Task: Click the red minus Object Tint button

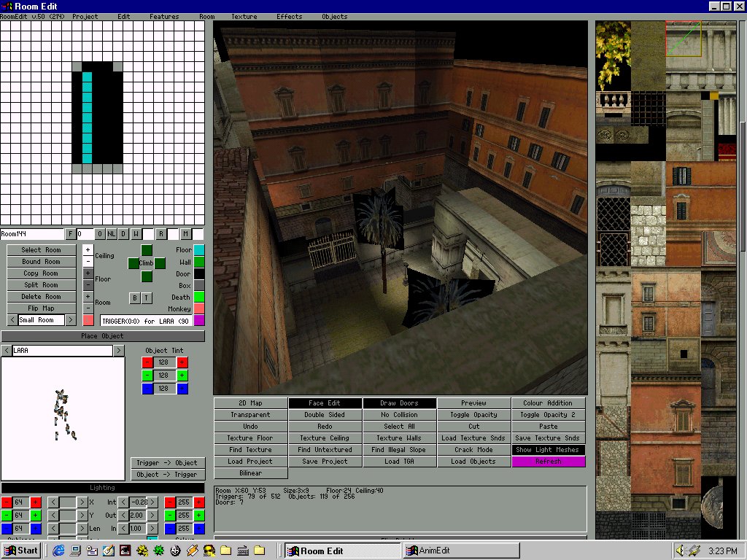Action: pyautogui.click(x=147, y=362)
